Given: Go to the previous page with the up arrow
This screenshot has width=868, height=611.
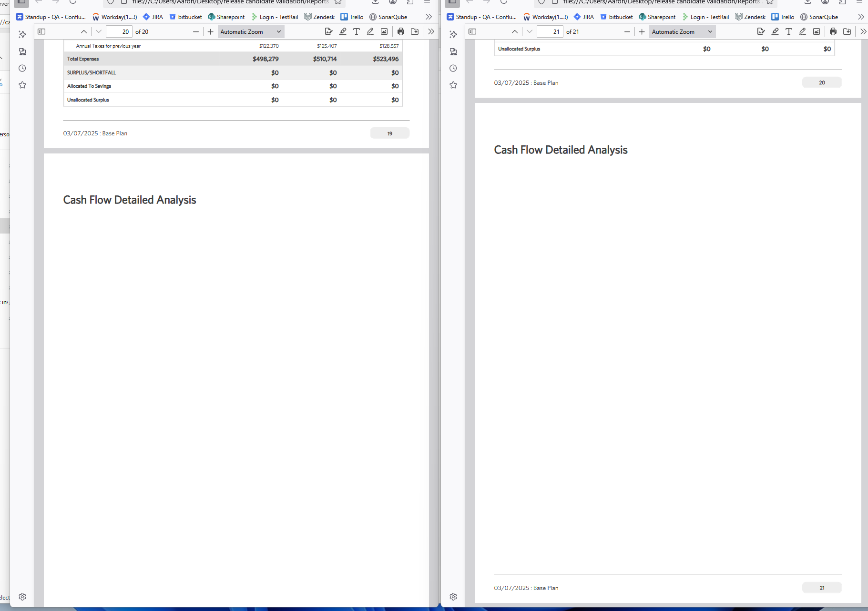Looking at the screenshot, I should [x=84, y=31].
